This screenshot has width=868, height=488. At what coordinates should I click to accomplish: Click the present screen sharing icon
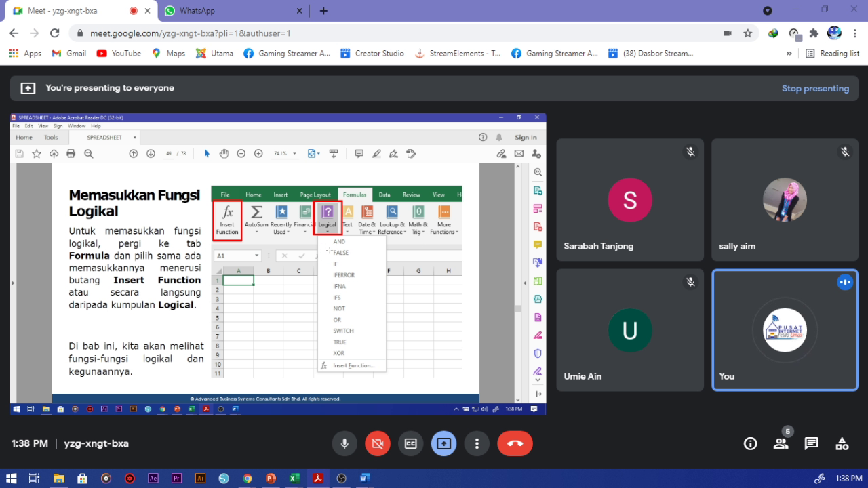[443, 443]
